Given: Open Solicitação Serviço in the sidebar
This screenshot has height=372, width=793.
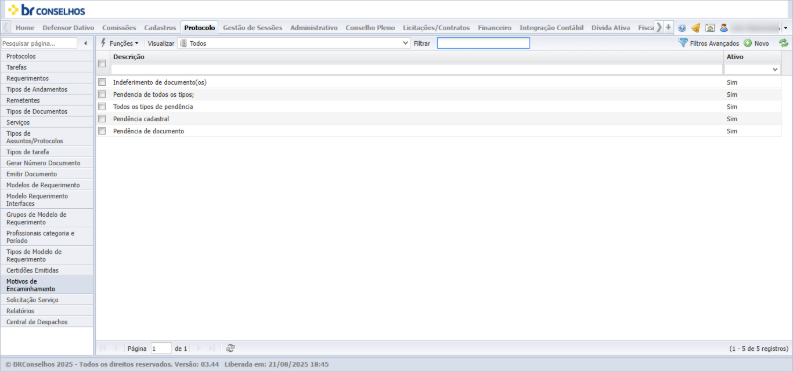Looking at the screenshot, I should pyautogui.click(x=47, y=300).
